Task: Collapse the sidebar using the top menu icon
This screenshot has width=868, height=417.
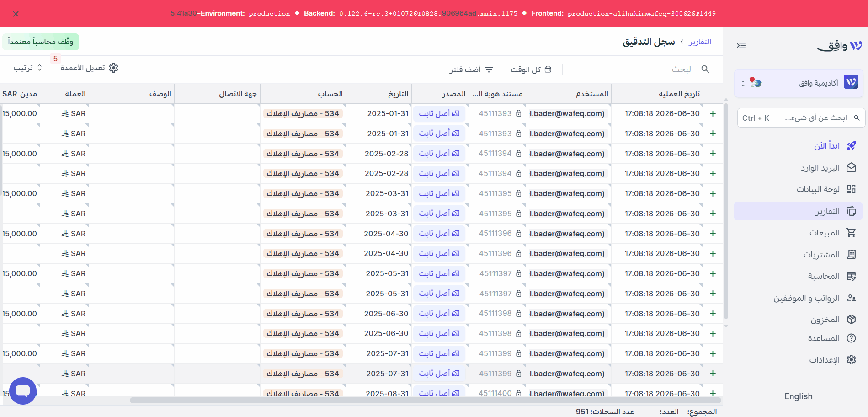Action: pos(741,46)
